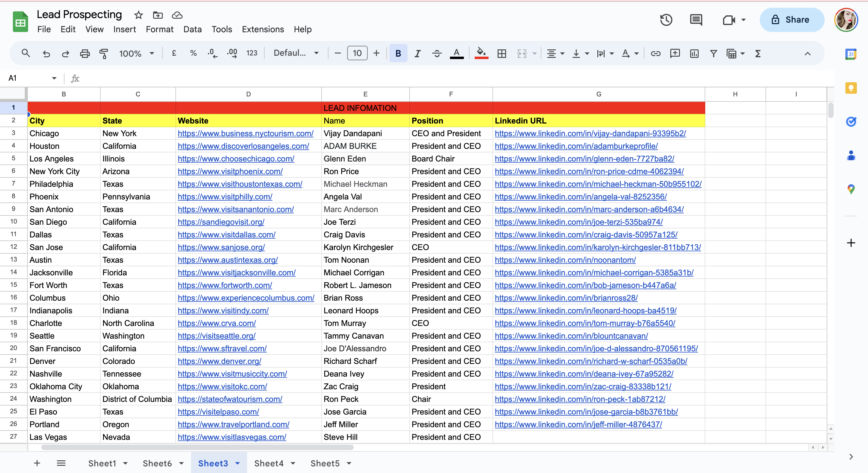Screen dimensions: 868x473
Task: Open the fill color bucket swatch
Action: pyautogui.click(x=481, y=53)
